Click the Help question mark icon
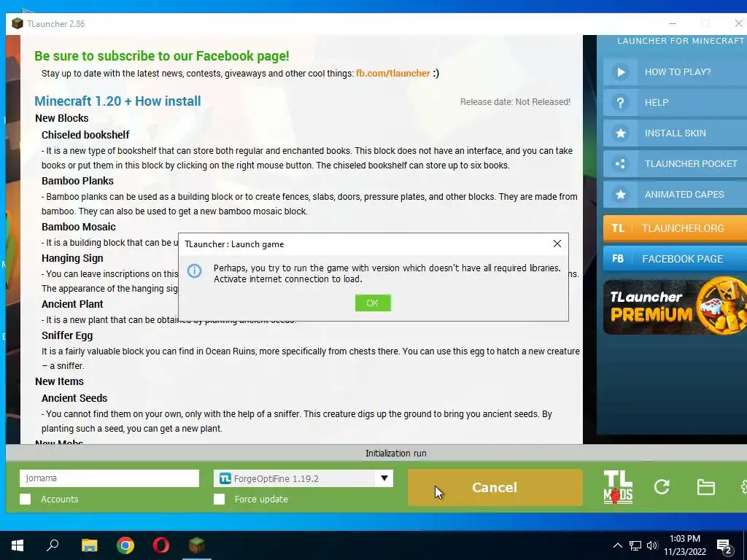Image resolution: width=747 pixels, height=560 pixels. click(620, 102)
